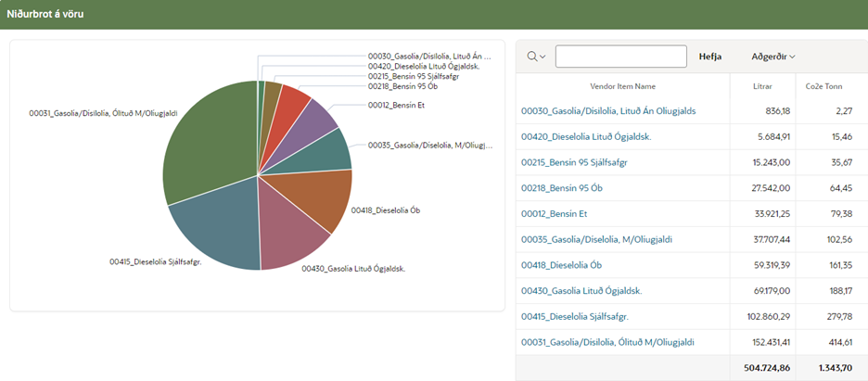Click the Lítrar column header
Screen dimensions: 868x381
(x=763, y=86)
